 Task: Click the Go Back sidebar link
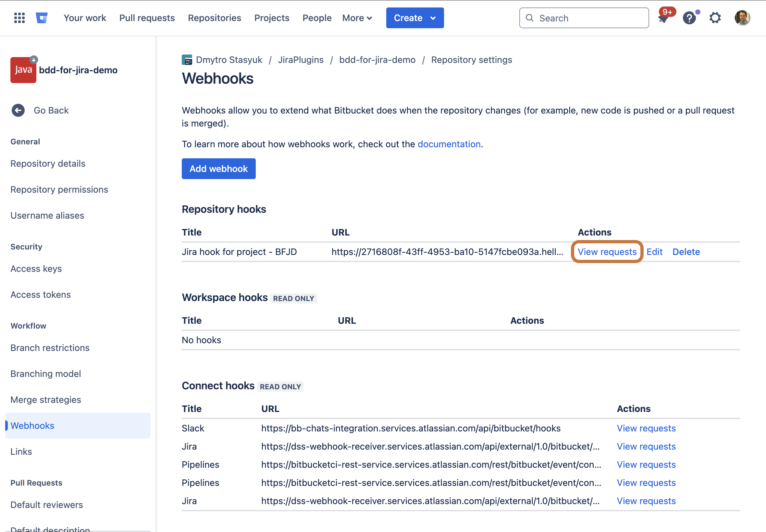click(51, 110)
